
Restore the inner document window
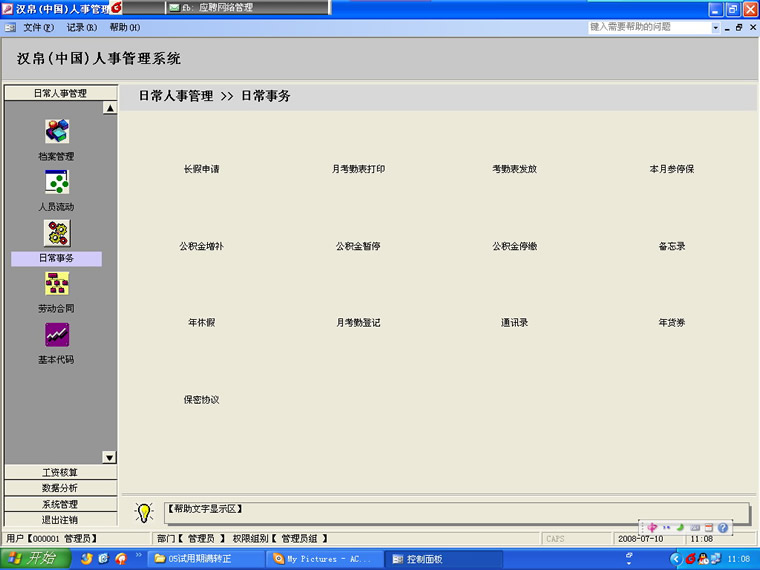pyautogui.click(x=739, y=28)
